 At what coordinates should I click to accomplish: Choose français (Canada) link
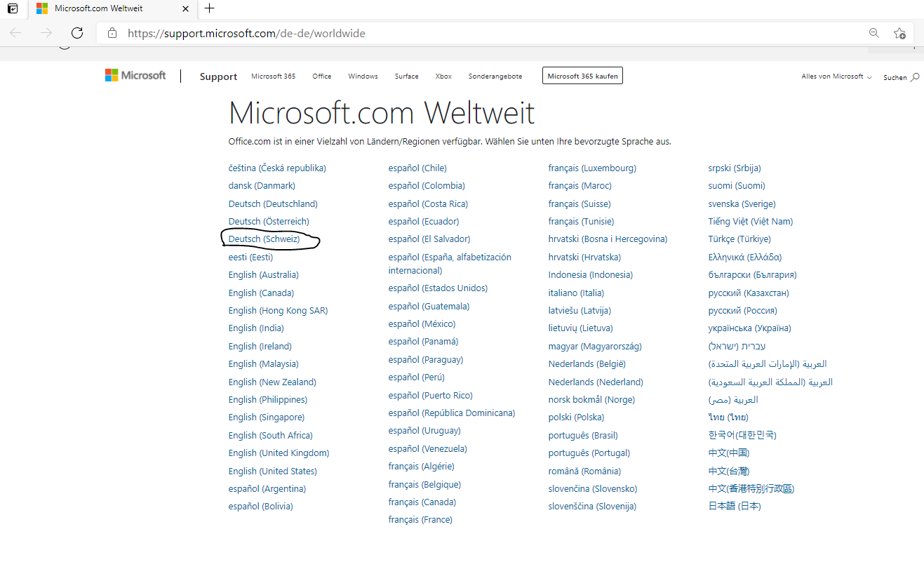click(x=422, y=502)
